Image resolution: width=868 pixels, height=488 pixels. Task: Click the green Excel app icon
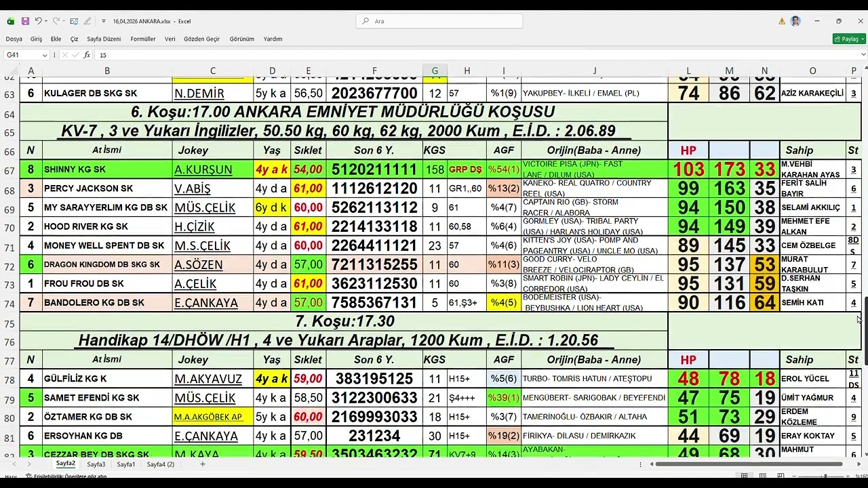tap(10, 21)
